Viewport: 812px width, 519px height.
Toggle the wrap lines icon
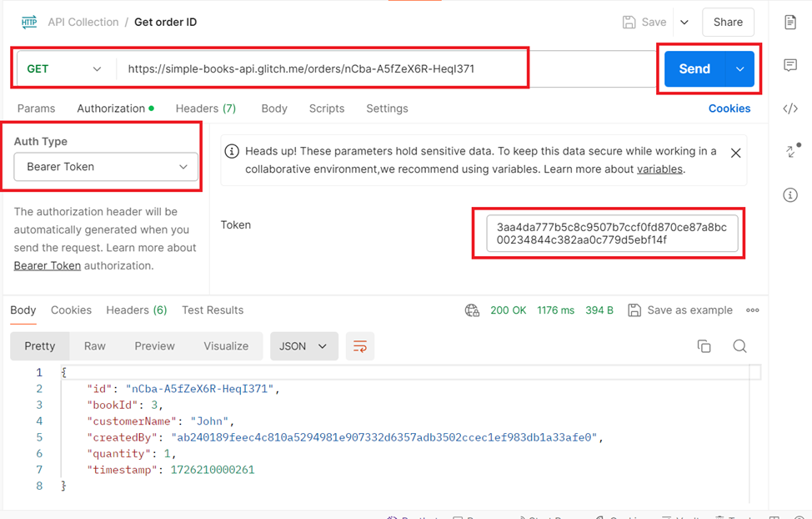(360, 346)
